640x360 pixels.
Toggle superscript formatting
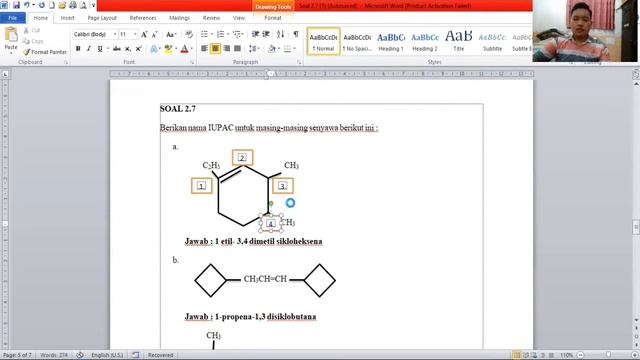139,49
